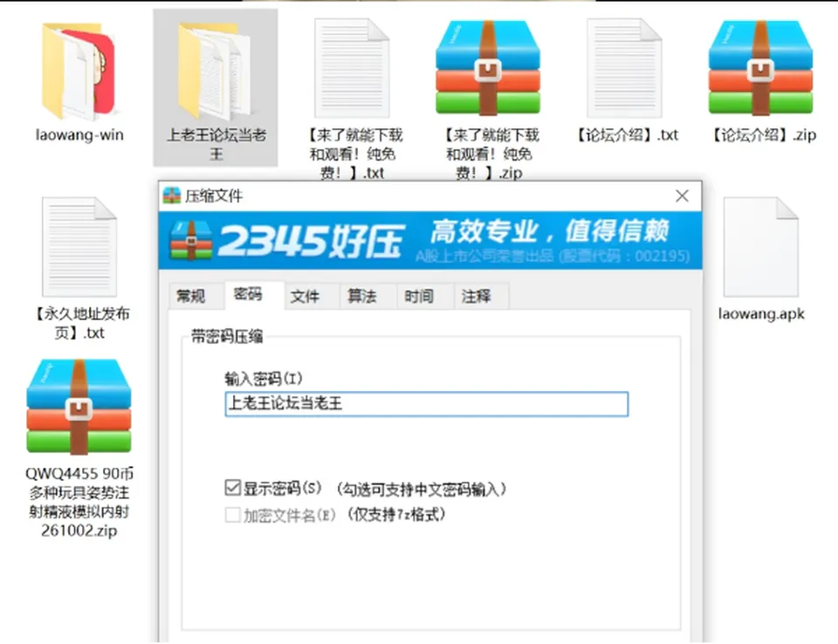Image resolution: width=838 pixels, height=644 pixels.
Task: Click the 勾选可支持中文密码输入 hint text
Action: click(422, 489)
